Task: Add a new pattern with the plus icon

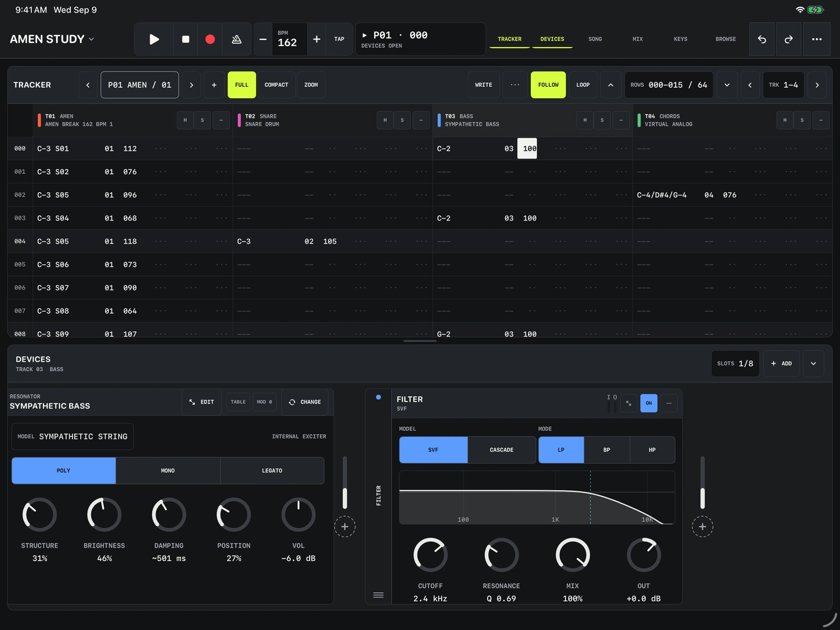Action: pos(214,85)
